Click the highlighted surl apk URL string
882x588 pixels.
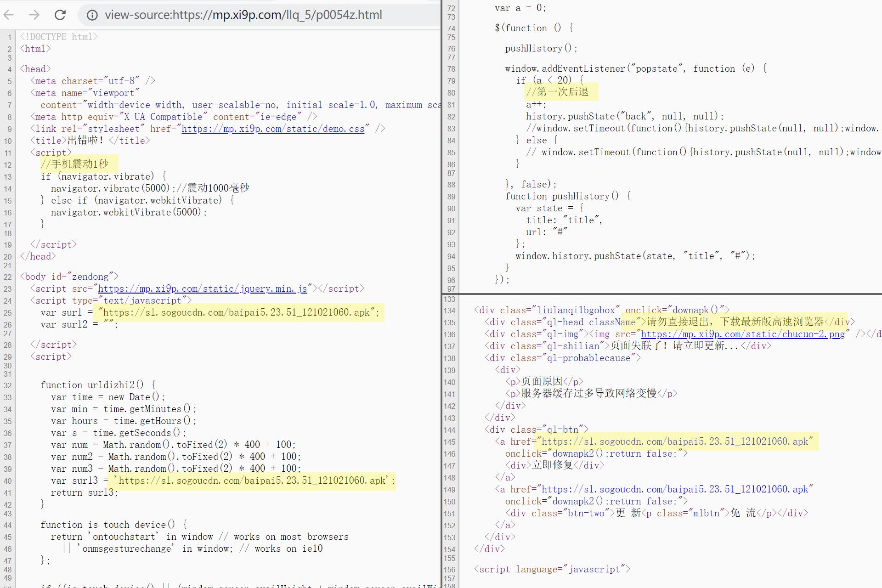(x=239, y=312)
